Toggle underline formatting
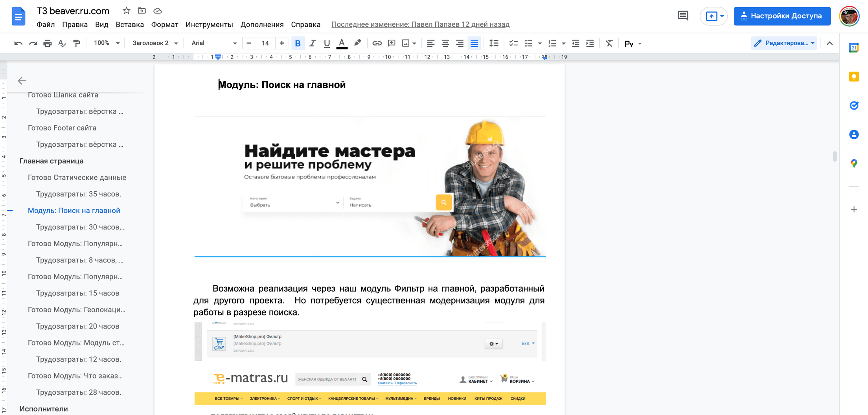Screen dimensions: 868x415 tap(327, 43)
